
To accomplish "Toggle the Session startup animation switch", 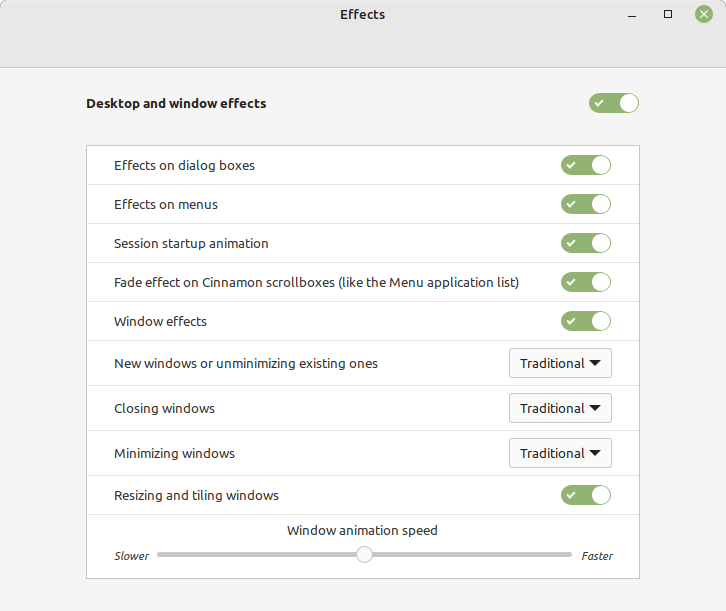I will pyautogui.click(x=585, y=243).
